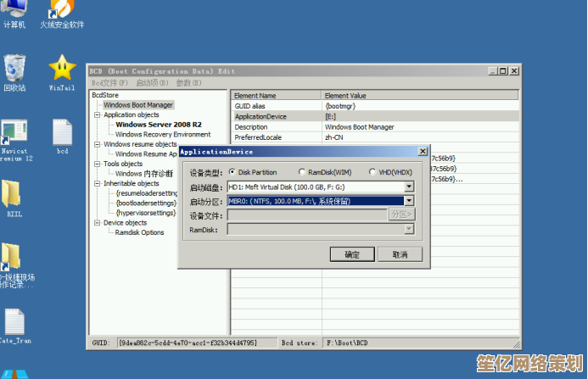
Task: Close the ApplicationDevice dialog
Action: (422, 152)
